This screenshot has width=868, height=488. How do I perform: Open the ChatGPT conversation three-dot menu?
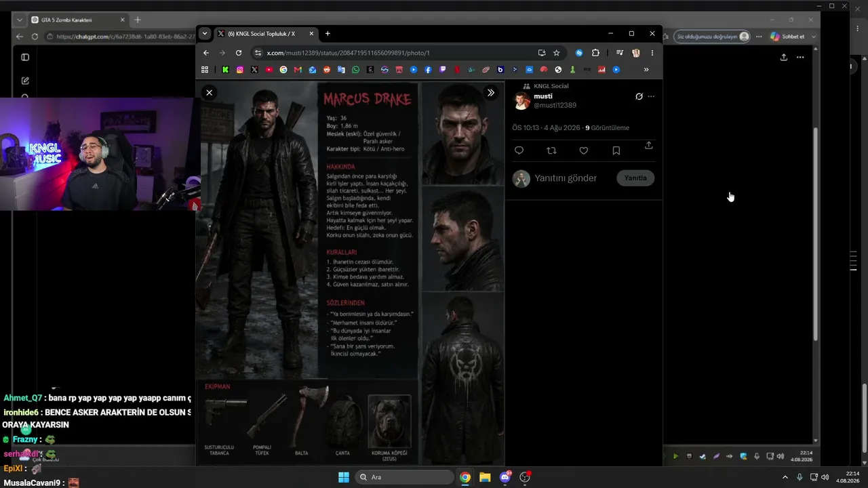(x=800, y=58)
